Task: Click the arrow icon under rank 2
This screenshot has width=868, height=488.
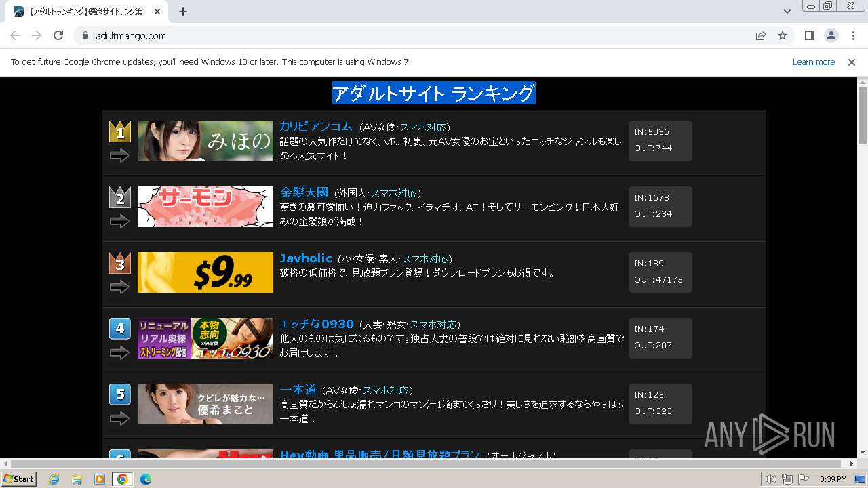Action: (x=119, y=221)
